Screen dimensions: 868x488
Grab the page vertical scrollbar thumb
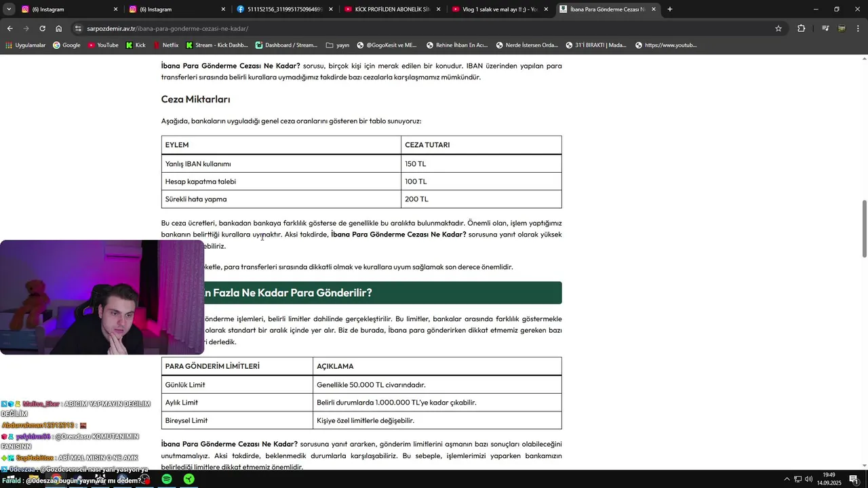pos(864,228)
